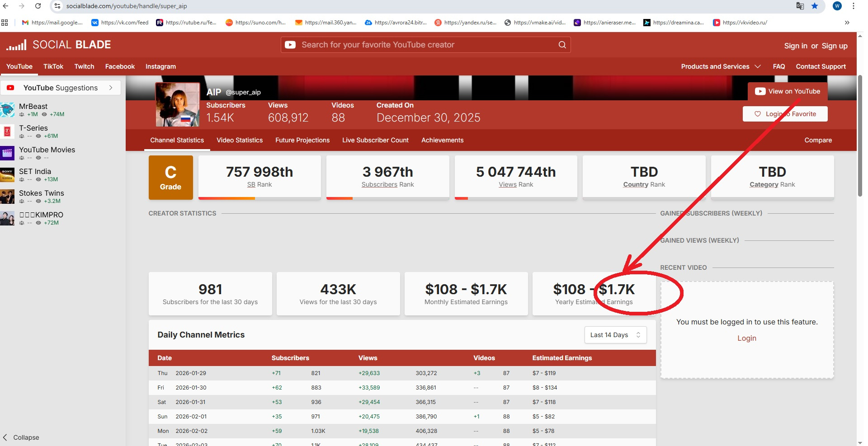
Task: Open the mail.360.yandex bookmark
Action: point(325,23)
